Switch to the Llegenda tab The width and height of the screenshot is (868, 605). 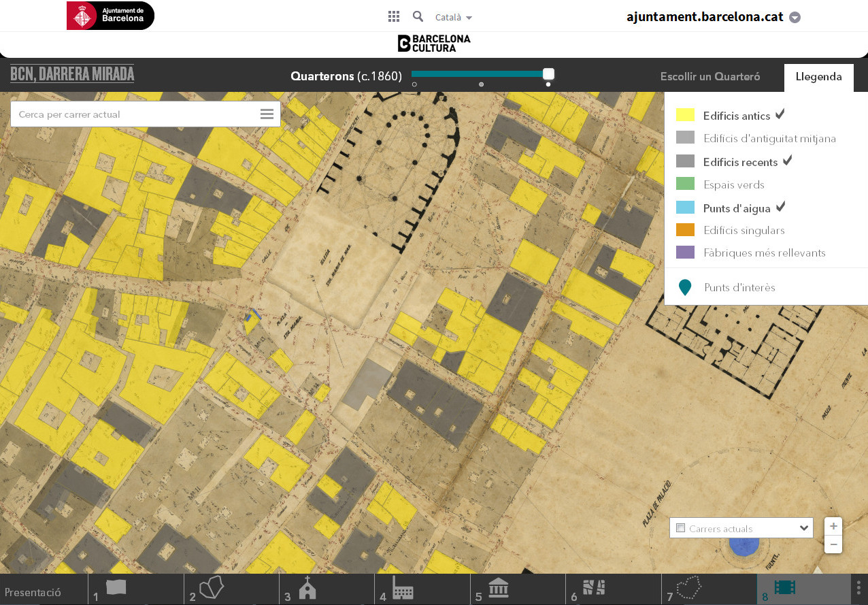pyautogui.click(x=818, y=77)
